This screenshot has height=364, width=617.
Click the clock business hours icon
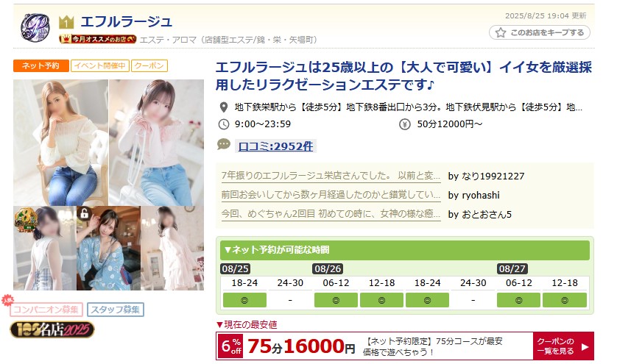coord(224,124)
